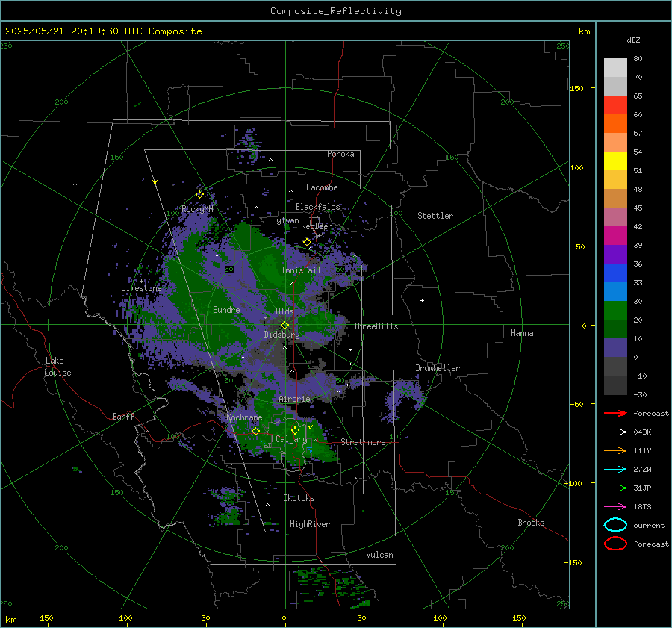Click yellow diamond marker above Calgary label
The width and height of the screenshot is (672, 628).
pyautogui.click(x=295, y=430)
